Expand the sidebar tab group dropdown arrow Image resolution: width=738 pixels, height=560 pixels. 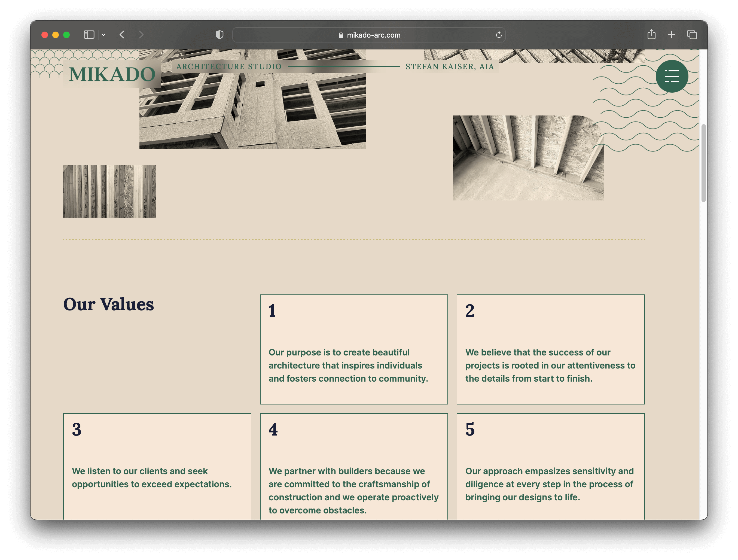103,35
